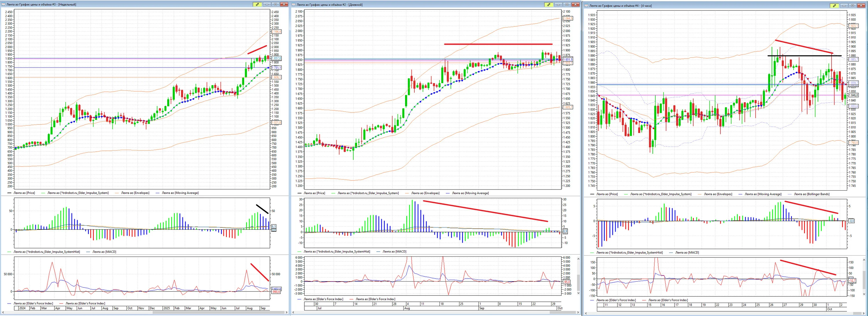Screen dimensions: 868x316
Task: Open the window icon menu of chart #3 weekly
Action: pyautogui.click(x=3, y=4)
